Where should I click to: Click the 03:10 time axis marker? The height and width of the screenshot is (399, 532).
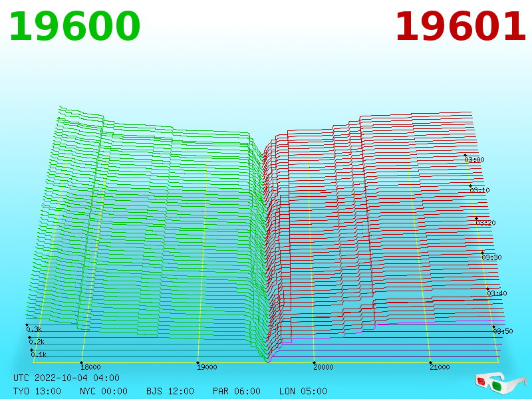479,190
